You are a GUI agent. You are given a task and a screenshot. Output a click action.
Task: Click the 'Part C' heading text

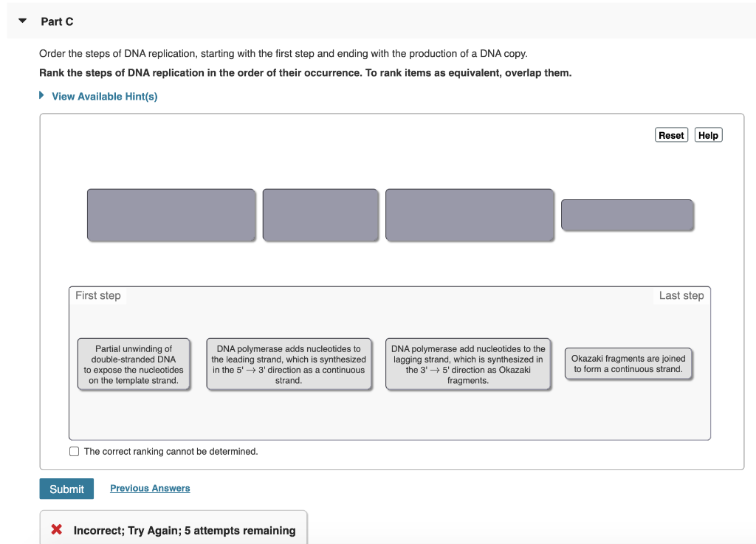coord(57,21)
